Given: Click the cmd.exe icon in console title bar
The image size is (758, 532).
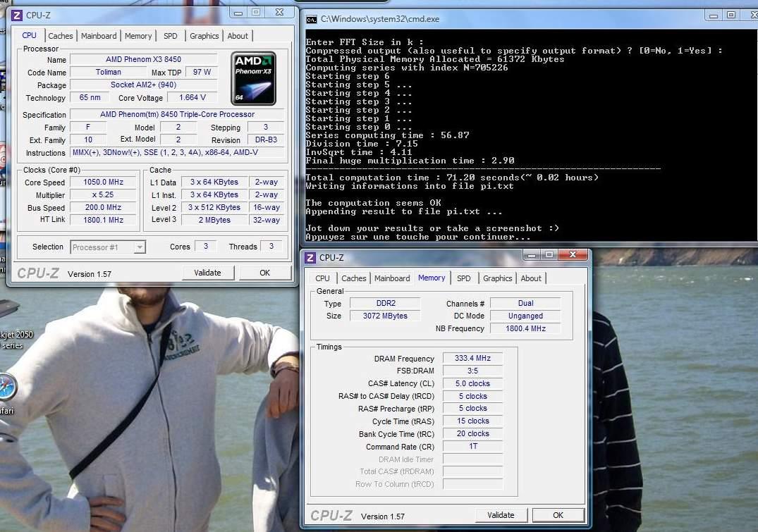Looking at the screenshot, I should 312,19.
